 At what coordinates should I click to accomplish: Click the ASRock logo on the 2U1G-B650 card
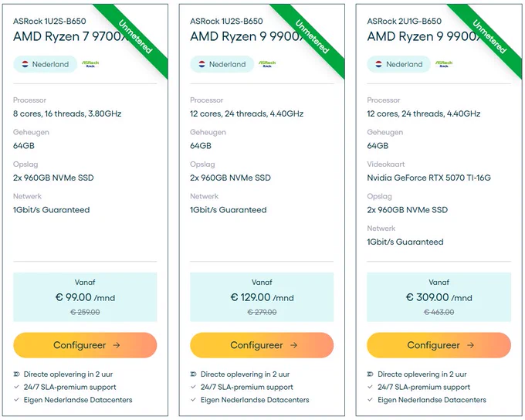click(444, 63)
